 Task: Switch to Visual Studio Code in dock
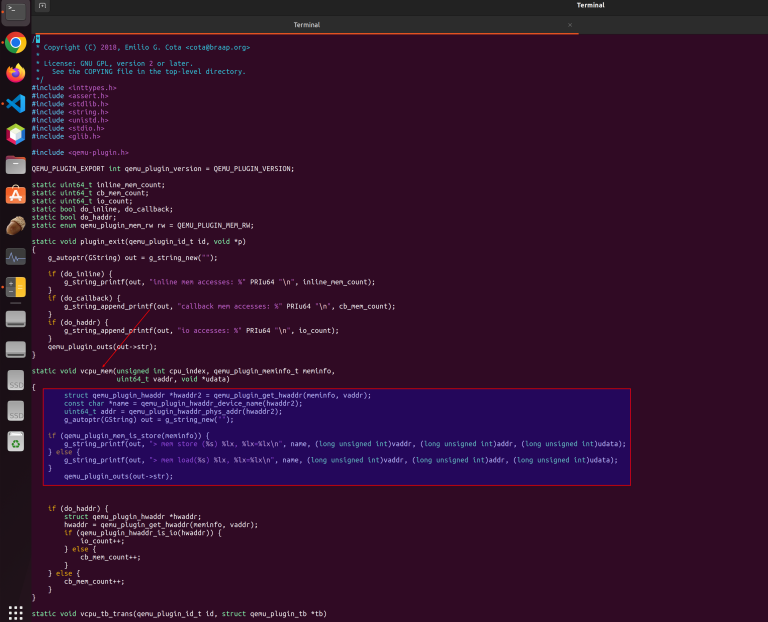pos(16,104)
